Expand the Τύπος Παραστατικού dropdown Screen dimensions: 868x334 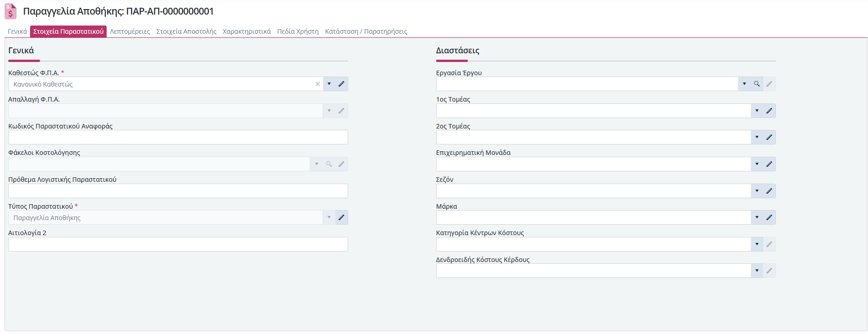[x=329, y=217]
